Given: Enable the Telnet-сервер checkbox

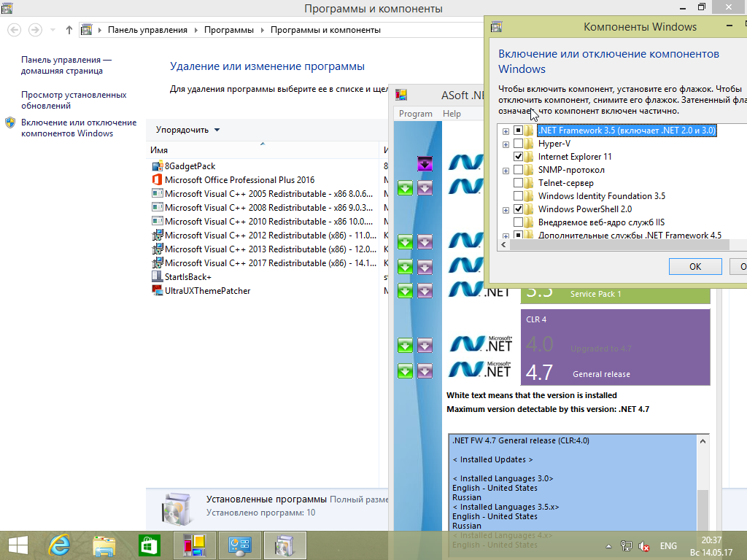Looking at the screenshot, I should pyautogui.click(x=519, y=183).
